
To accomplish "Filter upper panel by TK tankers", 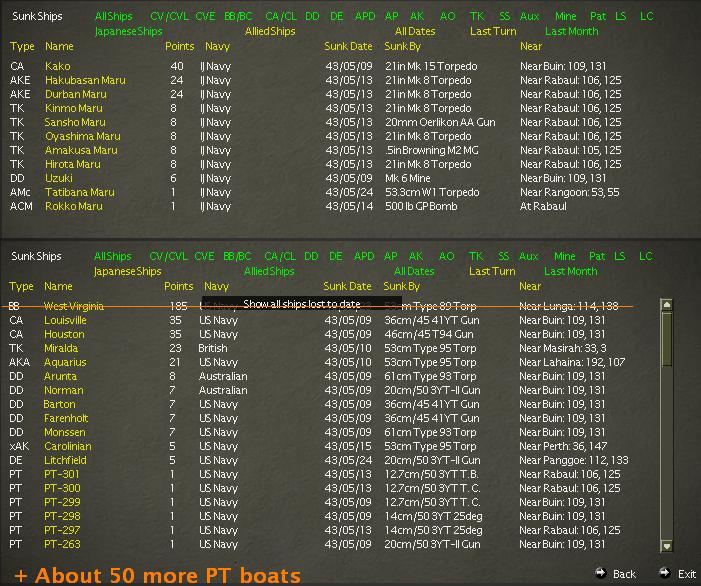I will [477, 16].
